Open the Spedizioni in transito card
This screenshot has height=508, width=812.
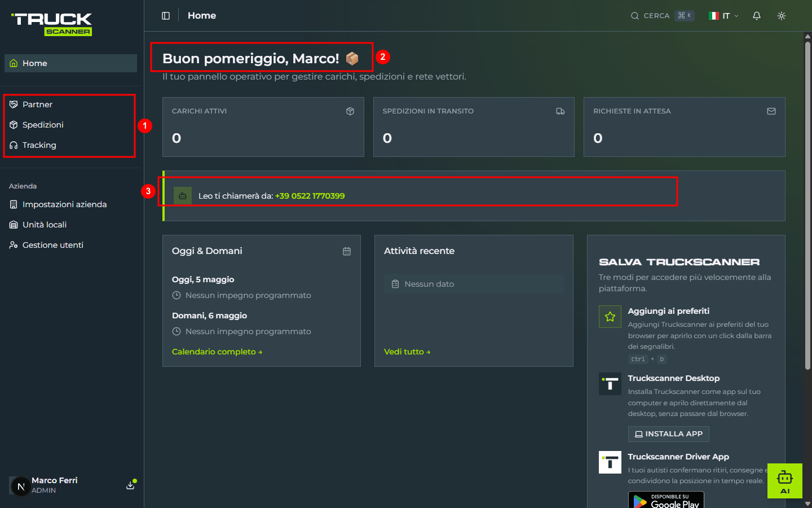point(474,127)
